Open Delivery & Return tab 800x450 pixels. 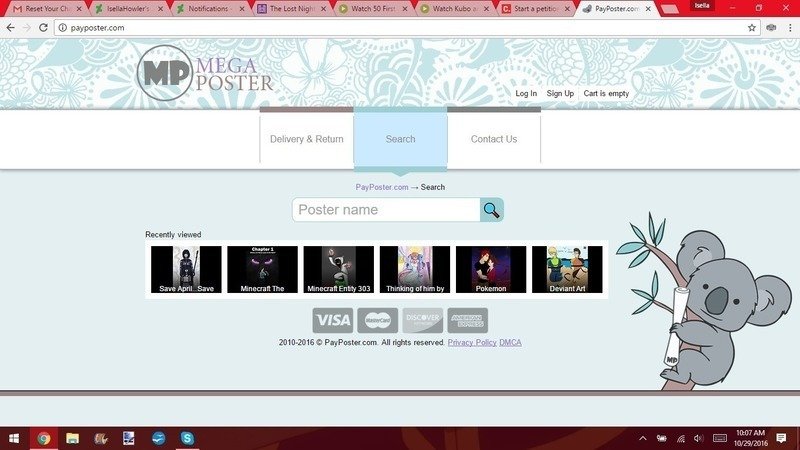pos(306,139)
